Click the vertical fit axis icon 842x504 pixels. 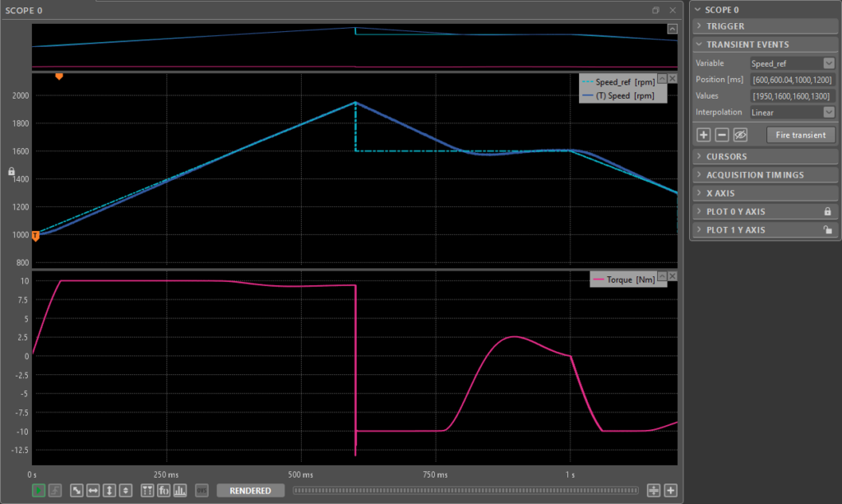pyautogui.click(x=109, y=491)
